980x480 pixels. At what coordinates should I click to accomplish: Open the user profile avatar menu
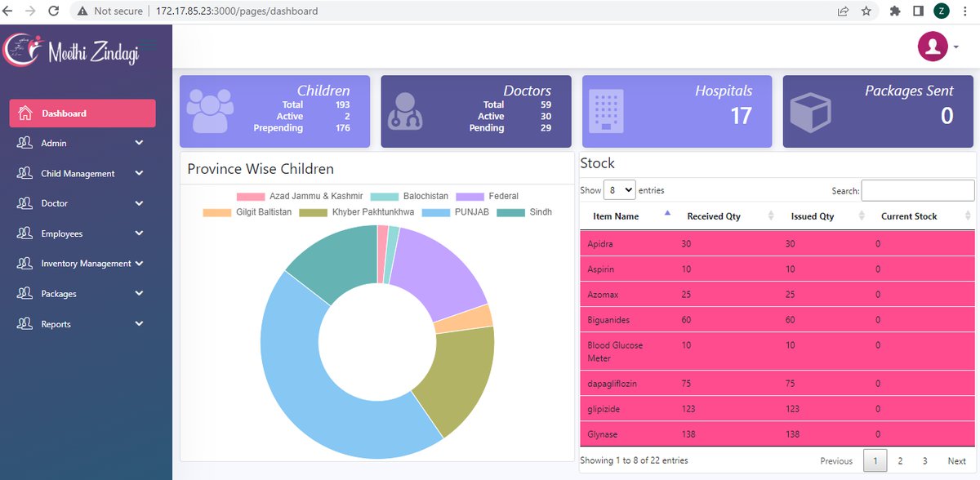933,47
